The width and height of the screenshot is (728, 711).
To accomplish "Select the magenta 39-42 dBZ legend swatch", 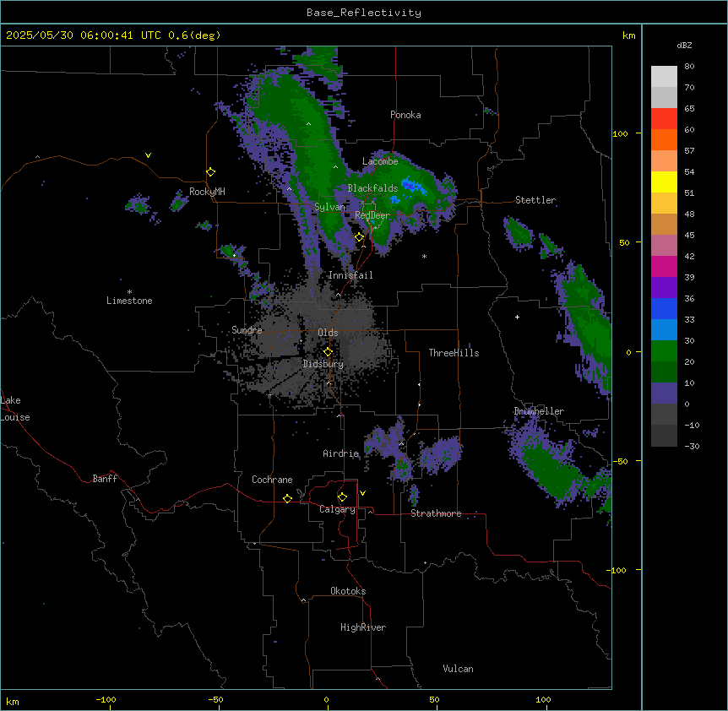I will (664, 266).
